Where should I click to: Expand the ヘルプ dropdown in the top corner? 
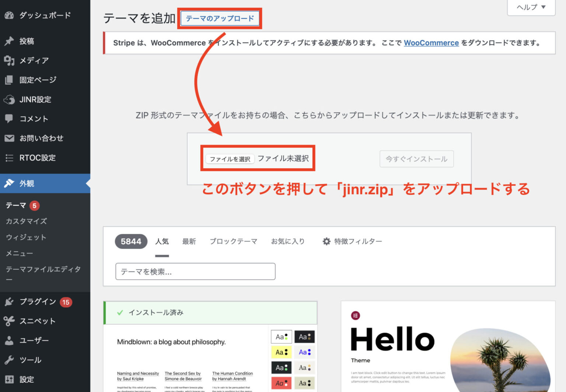click(x=531, y=7)
